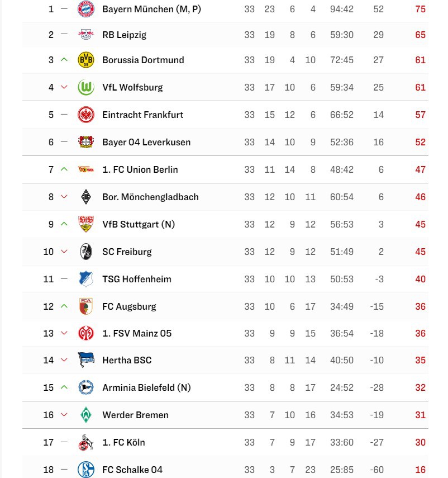Open the 1. FC Union Berlin team link
Screen dimensions: 448x478
pyautogui.click(x=140, y=169)
